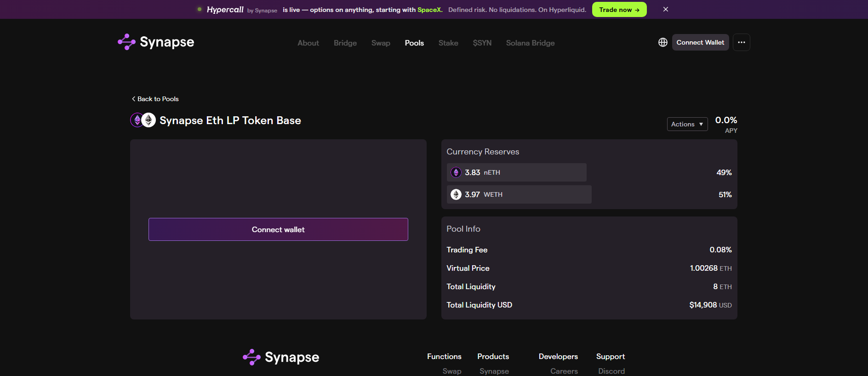Screen dimensions: 868x376
Task: Click the pool title token pair icon
Action: (x=143, y=120)
